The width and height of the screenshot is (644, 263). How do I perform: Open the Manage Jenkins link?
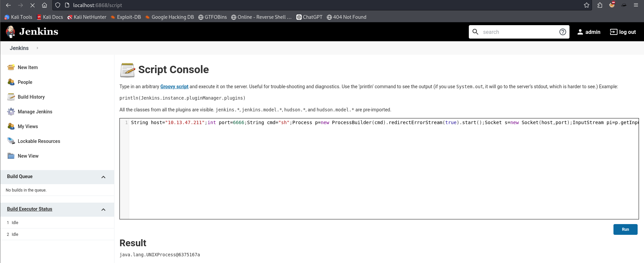pyautogui.click(x=35, y=112)
